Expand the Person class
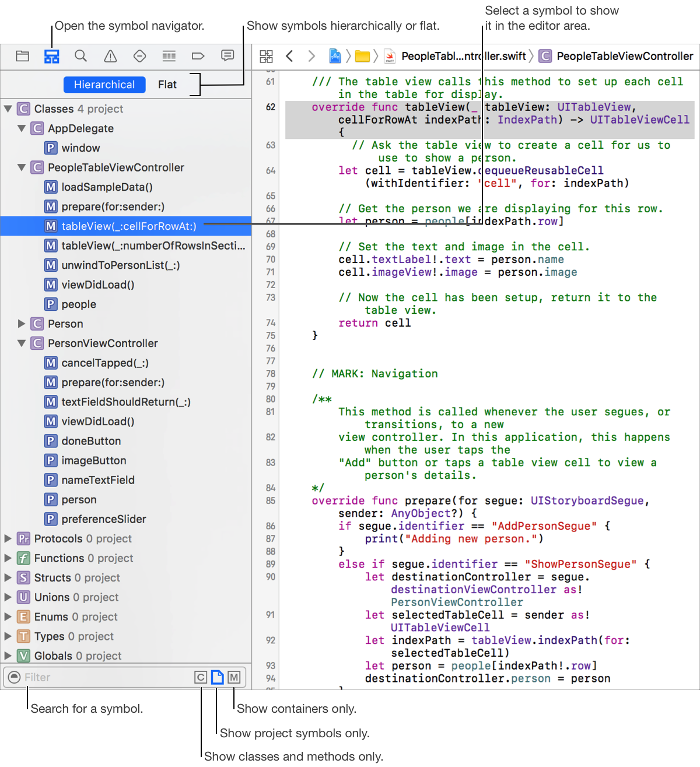The width and height of the screenshot is (700, 767). click(22, 324)
